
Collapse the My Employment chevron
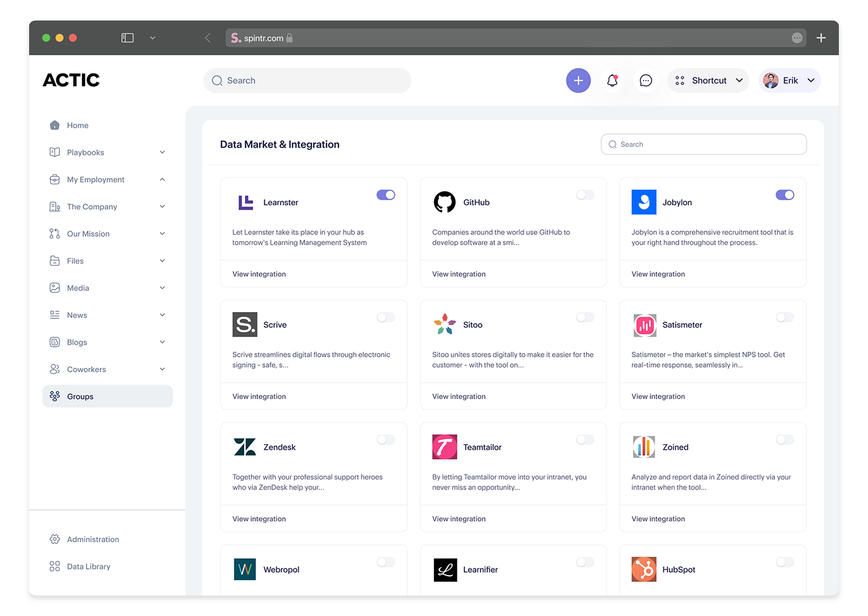[162, 179]
